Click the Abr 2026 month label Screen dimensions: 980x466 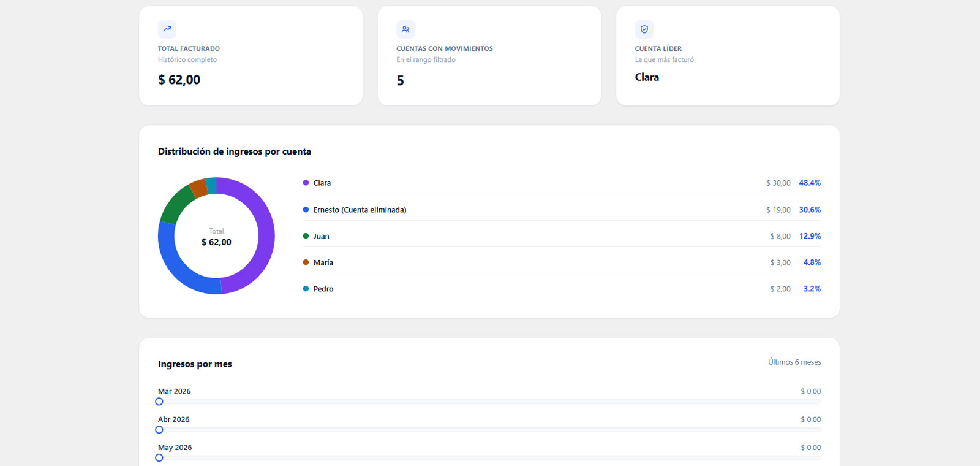pos(174,419)
